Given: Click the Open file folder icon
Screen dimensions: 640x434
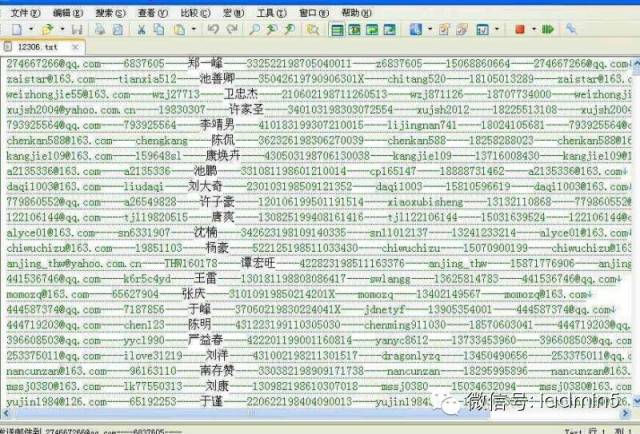Looking at the screenshot, I should (48, 29).
